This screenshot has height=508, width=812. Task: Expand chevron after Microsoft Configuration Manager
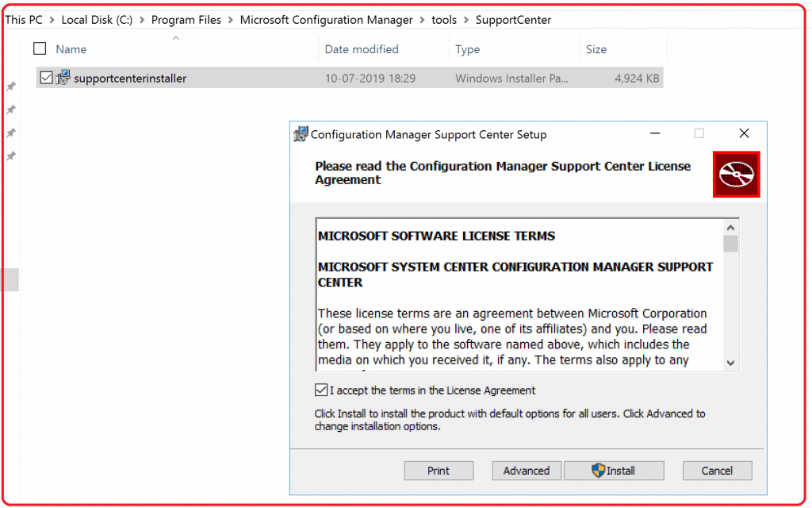coord(422,20)
